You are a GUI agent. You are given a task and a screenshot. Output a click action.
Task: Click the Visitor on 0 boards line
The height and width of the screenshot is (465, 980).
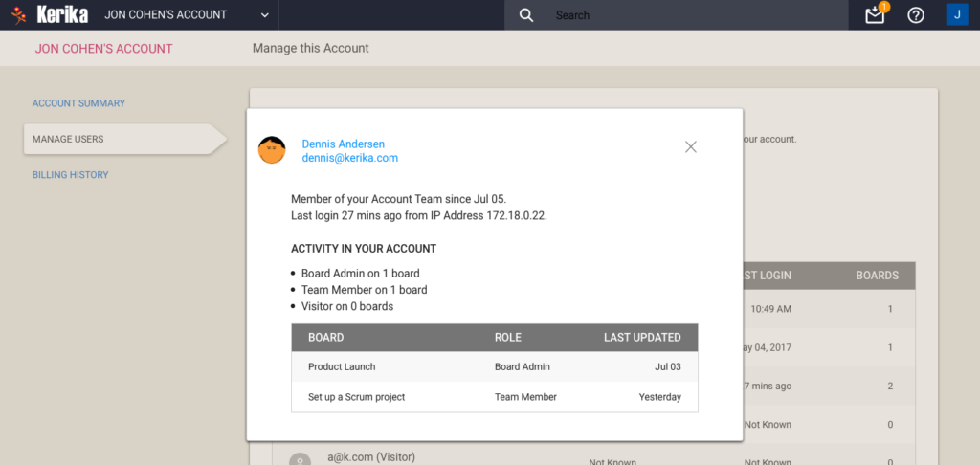pyautogui.click(x=346, y=307)
